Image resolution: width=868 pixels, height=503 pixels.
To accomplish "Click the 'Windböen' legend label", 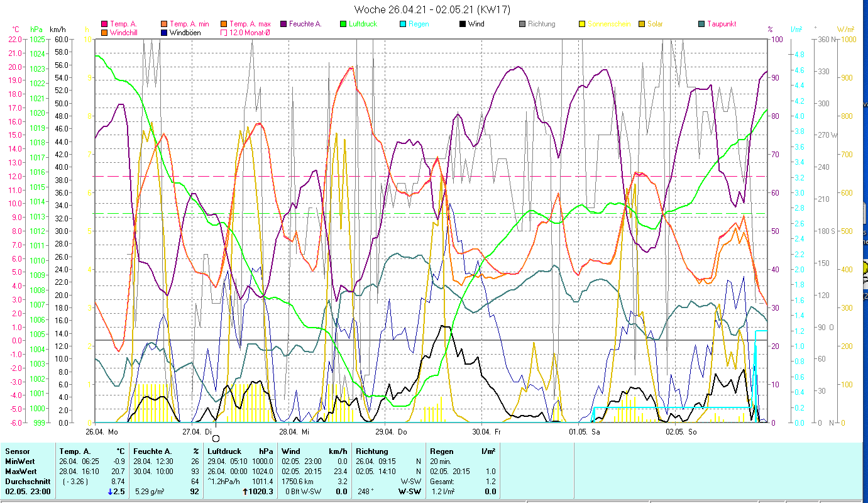I will point(185,32).
